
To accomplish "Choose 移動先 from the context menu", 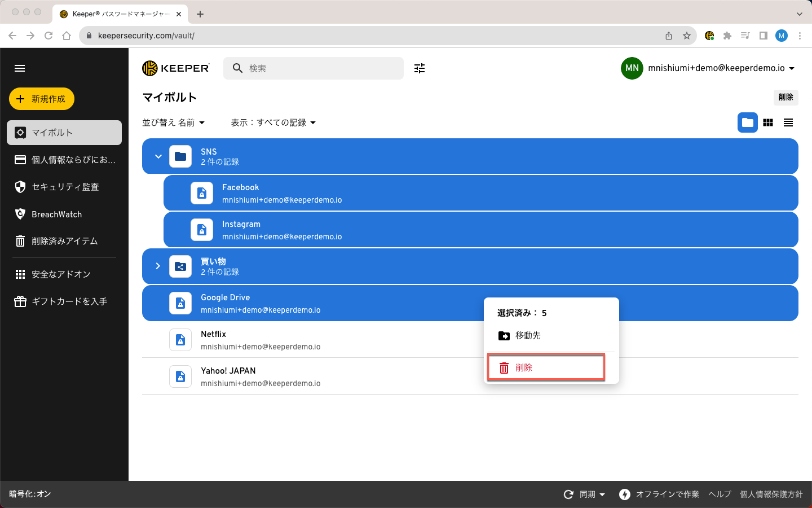I will coord(527,335).
